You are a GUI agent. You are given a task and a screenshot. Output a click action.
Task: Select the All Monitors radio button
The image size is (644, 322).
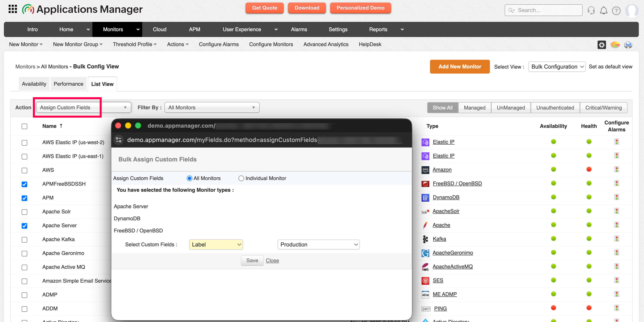189,178
